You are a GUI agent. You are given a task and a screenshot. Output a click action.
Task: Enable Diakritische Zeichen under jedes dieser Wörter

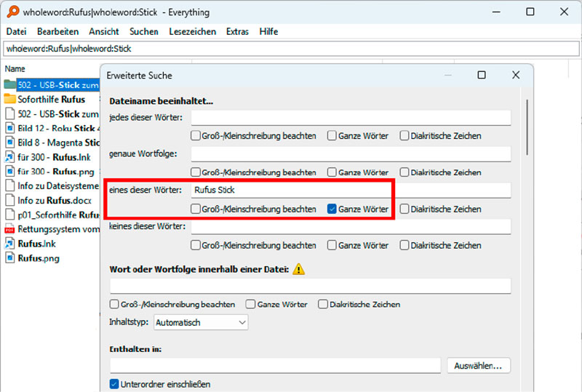point(404,135)
